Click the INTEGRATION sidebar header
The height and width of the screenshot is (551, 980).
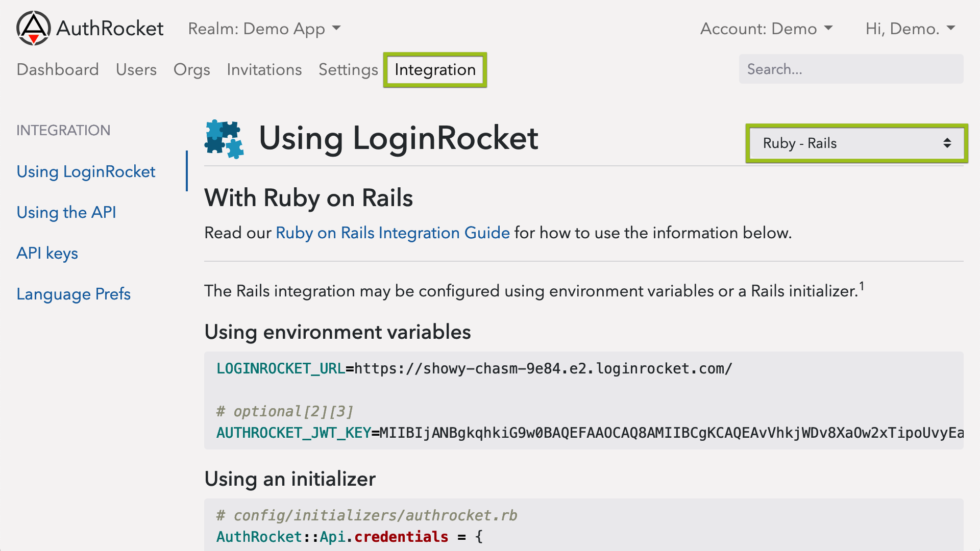[x=63, y=131]
